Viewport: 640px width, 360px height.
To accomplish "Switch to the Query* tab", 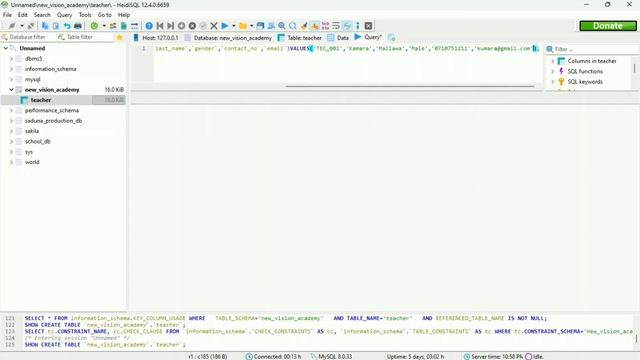I will tap(368, 37).
